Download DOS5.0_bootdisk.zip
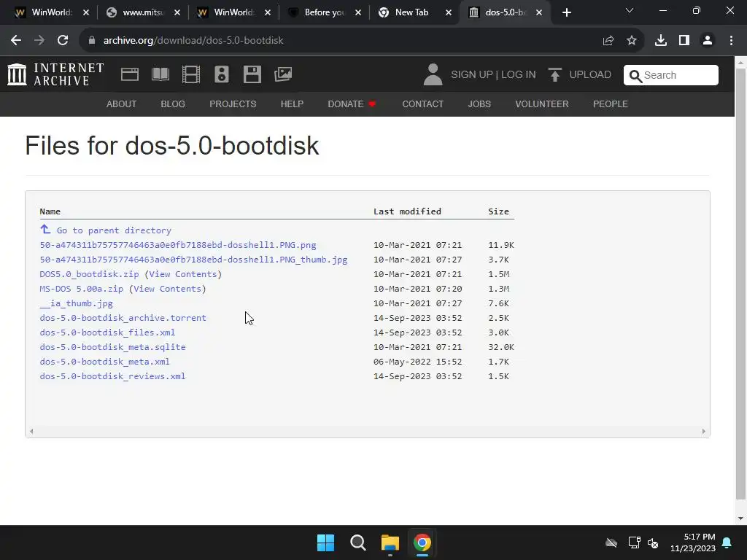Viewport: 747px width, 560px height. click(x=89, y=274)
